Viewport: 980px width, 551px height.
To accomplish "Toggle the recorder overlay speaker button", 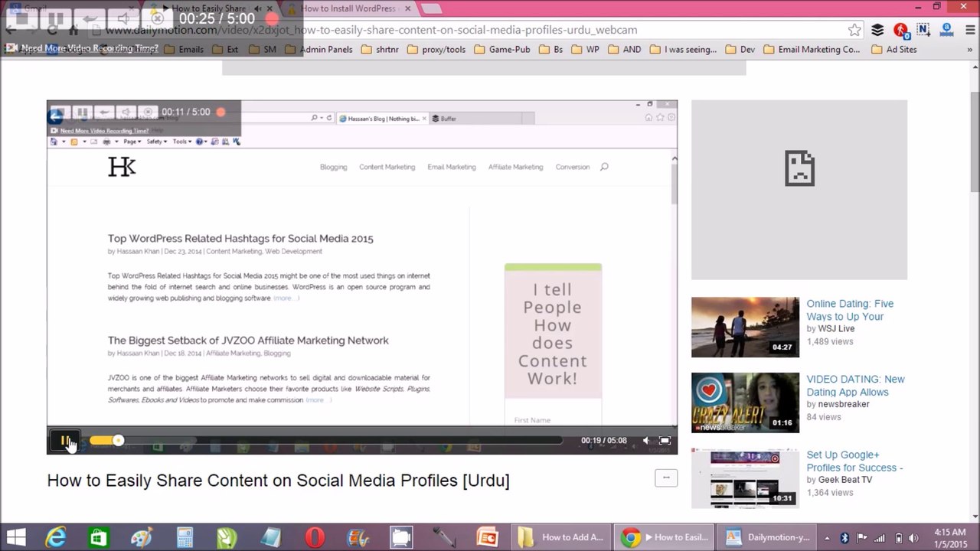I will [123, 18].
